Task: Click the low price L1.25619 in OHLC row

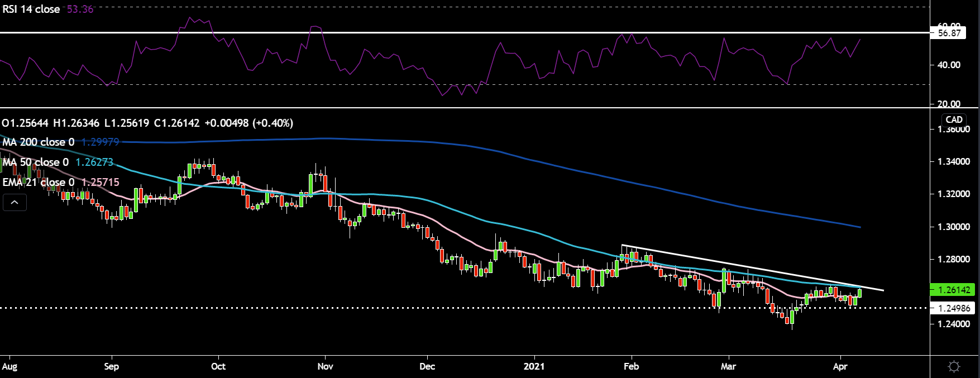Action: point(127,123)
